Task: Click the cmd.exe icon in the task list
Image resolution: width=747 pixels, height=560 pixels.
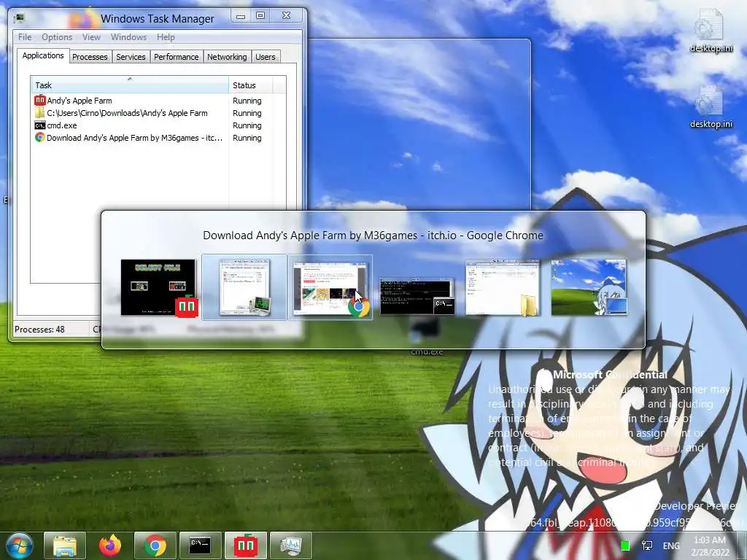Action: click(x=40, y=125)
